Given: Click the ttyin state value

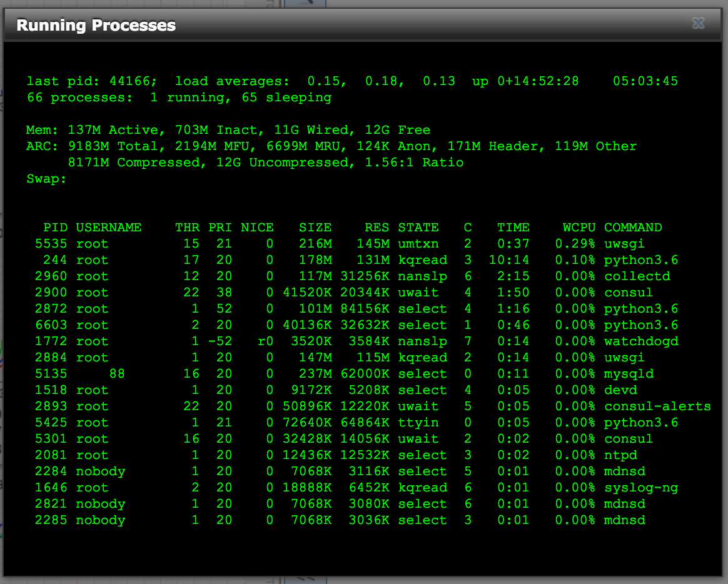Looking at the screenshot, I should pyautogui.click(x=418, y=423).
